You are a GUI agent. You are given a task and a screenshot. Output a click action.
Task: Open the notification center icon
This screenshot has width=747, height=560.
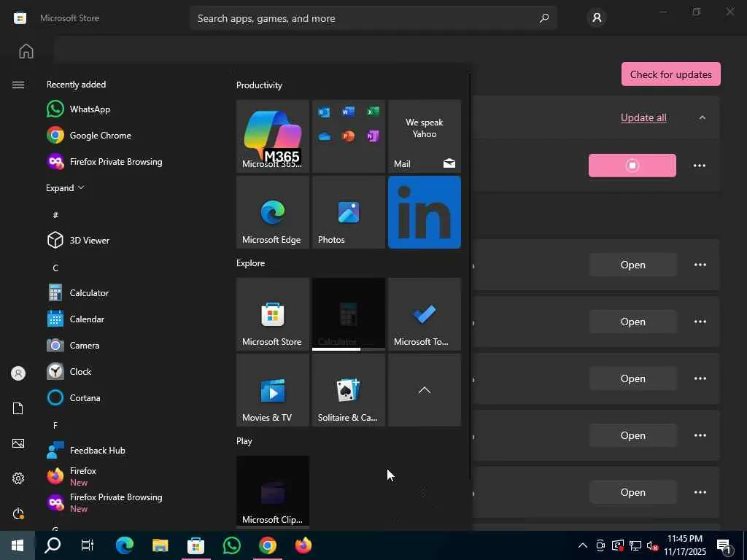[x=724, y=545]
